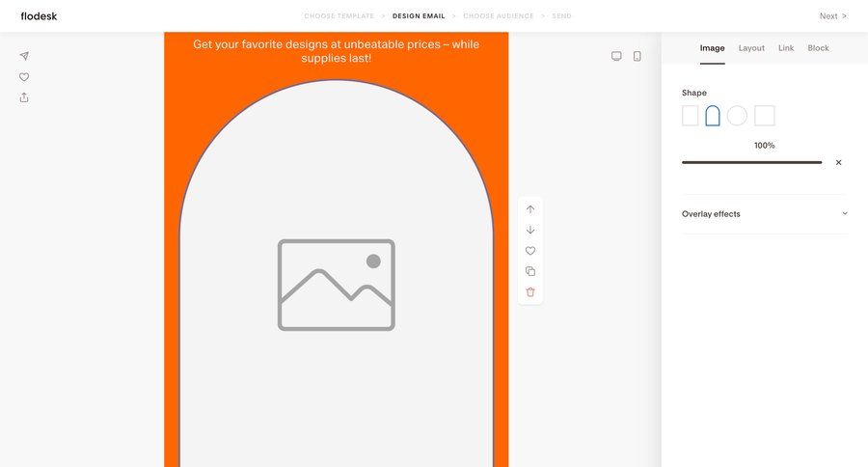
Task: Select the square shape option
Action: pyautogui.click(x=765, y=116)
